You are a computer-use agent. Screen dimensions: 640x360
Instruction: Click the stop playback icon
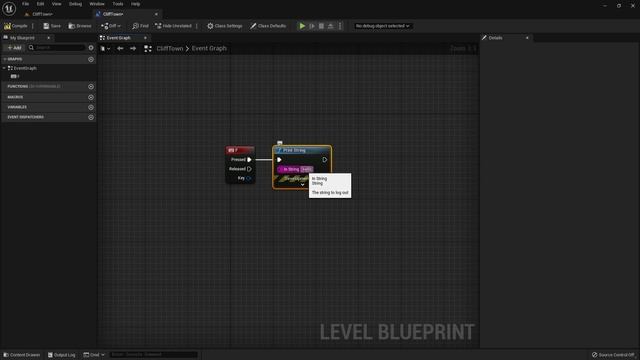pyautogui.click(x=321, y=26)
